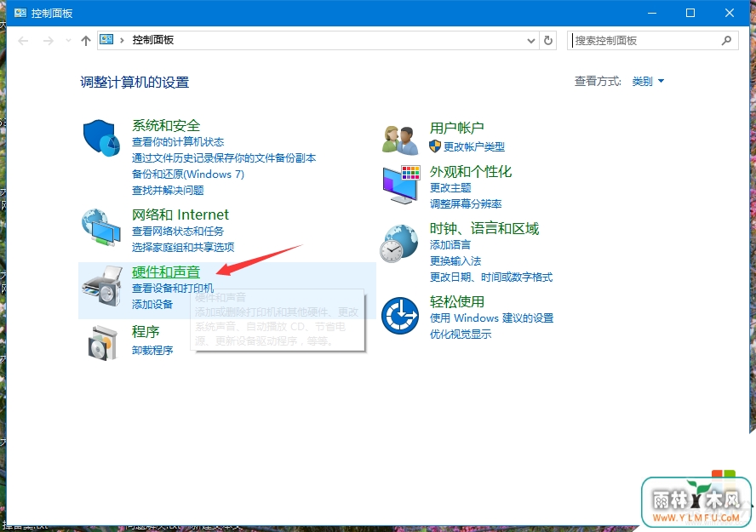Click the 网络和 Internet globe icon
This screenshot has height=532, width=756.
click(x=101, y=227)
